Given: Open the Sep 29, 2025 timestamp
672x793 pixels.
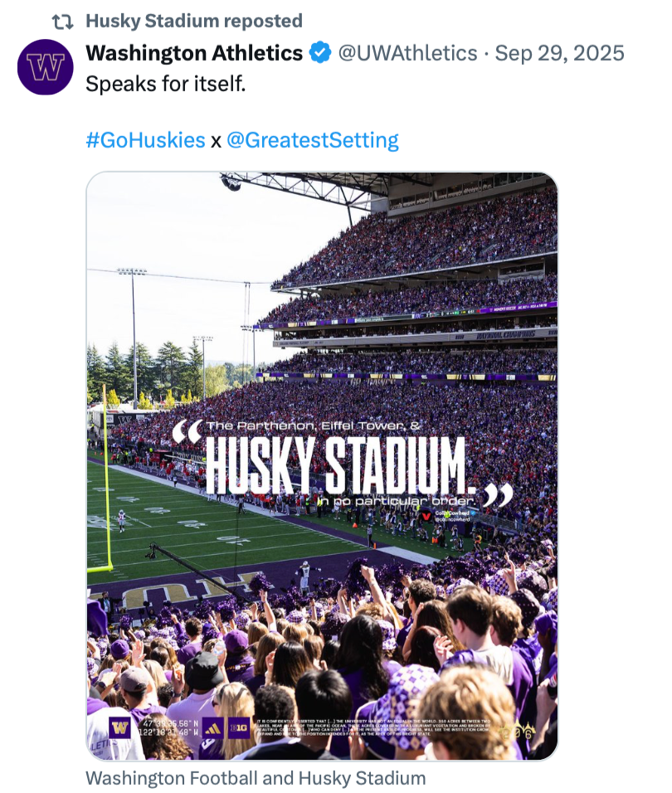Looking at the screenshot, I should (x=559, y=54).
